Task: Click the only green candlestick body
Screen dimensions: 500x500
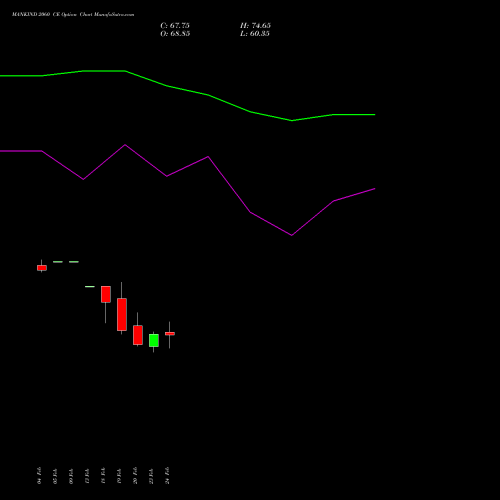Action: point(154,340)
